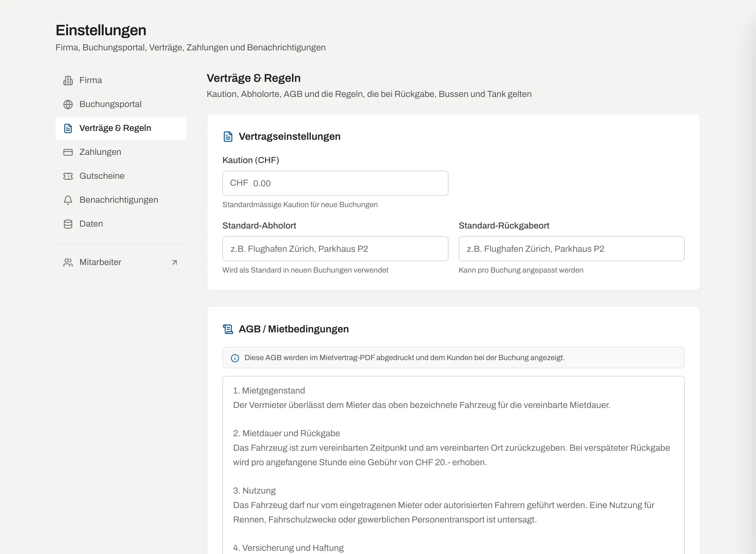Click the 'Wird als Standard in neuen Buchungen verwendet' hint
The image size is (756, 554).
tap(305, 270)
